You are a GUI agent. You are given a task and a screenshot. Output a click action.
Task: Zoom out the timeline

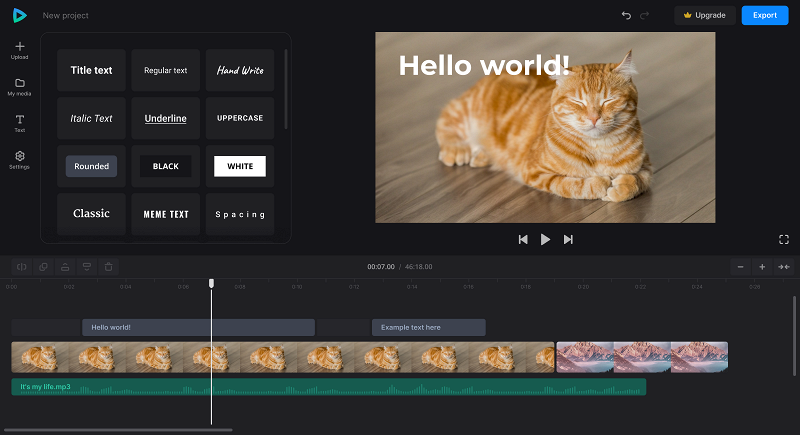[740, 267]
